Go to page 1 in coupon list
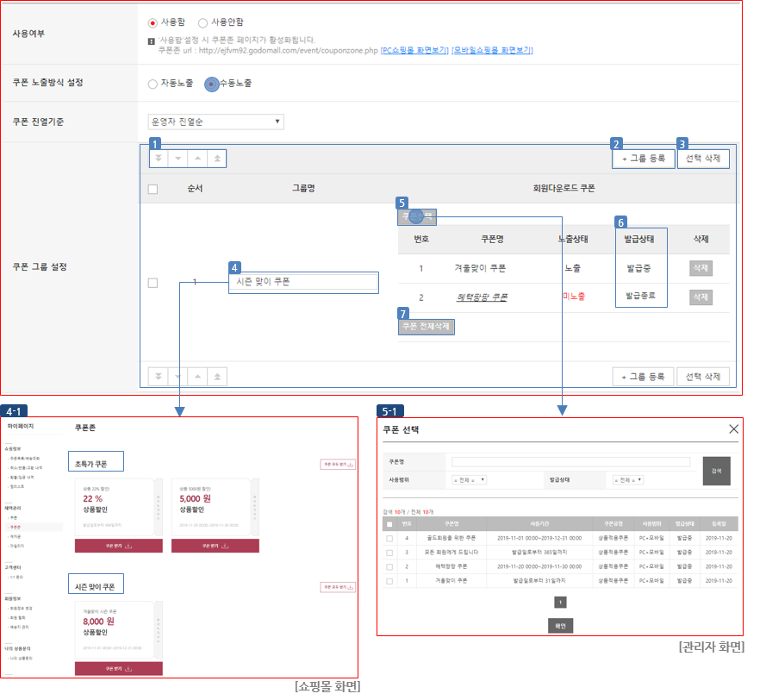This screenshot has width=766, height=700. point(560,603)
